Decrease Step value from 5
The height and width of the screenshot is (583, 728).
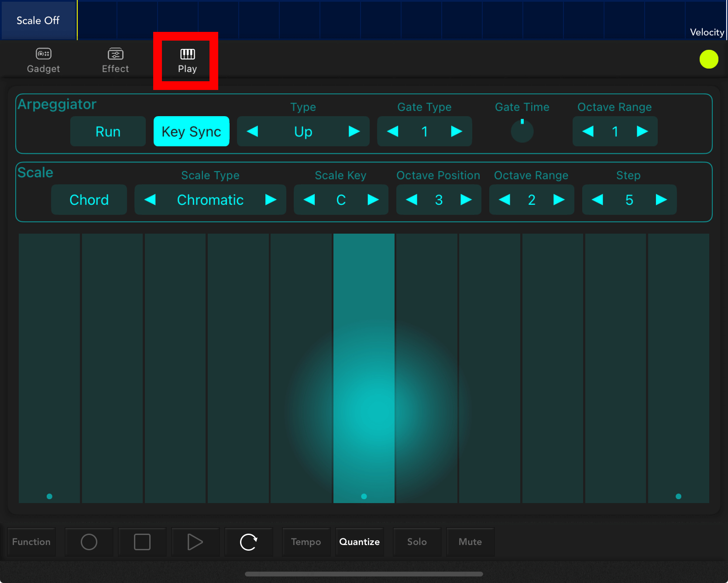click(598, 200)
